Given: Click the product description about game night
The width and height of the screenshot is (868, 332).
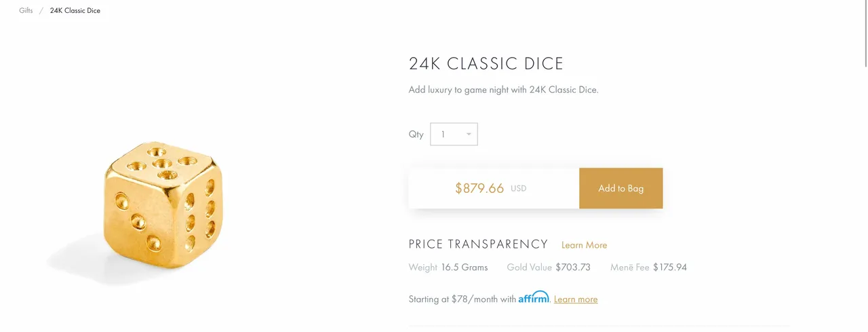Looking at the screenshot, I should pos(504,90).
